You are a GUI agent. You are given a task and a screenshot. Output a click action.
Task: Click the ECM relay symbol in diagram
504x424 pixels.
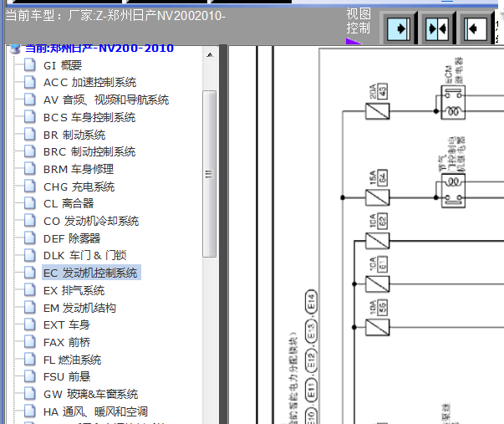pos(453,103)
